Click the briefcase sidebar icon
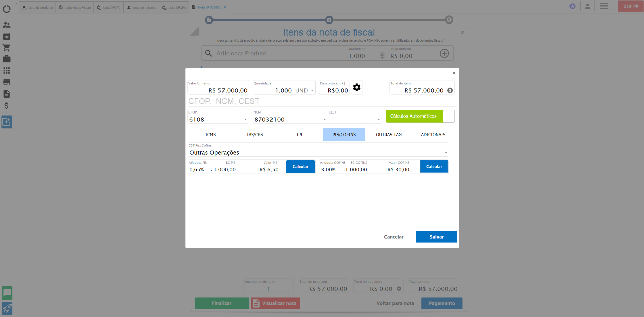This screenshot has width=644, height=317. click(7, 59)
